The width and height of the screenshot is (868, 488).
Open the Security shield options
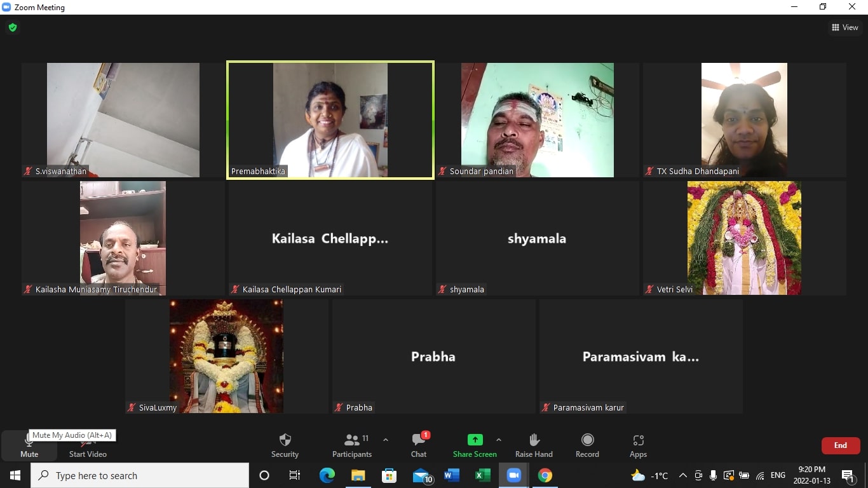[x=285, y=445]
